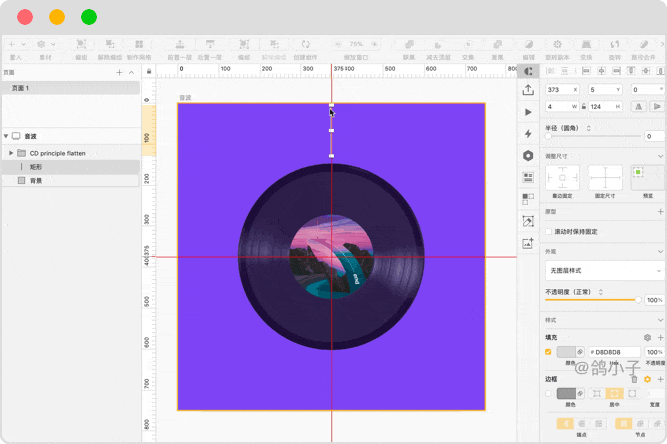Add a border with the 边框 plus icon
Screen dimensions: 667x444
pyautogui.click(x=660, y=379)
